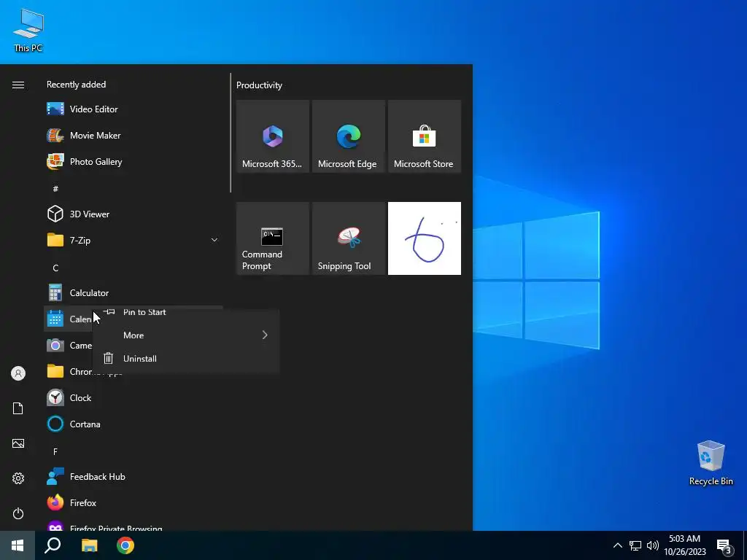Show hidden system tray icons

tap(617, 545)
